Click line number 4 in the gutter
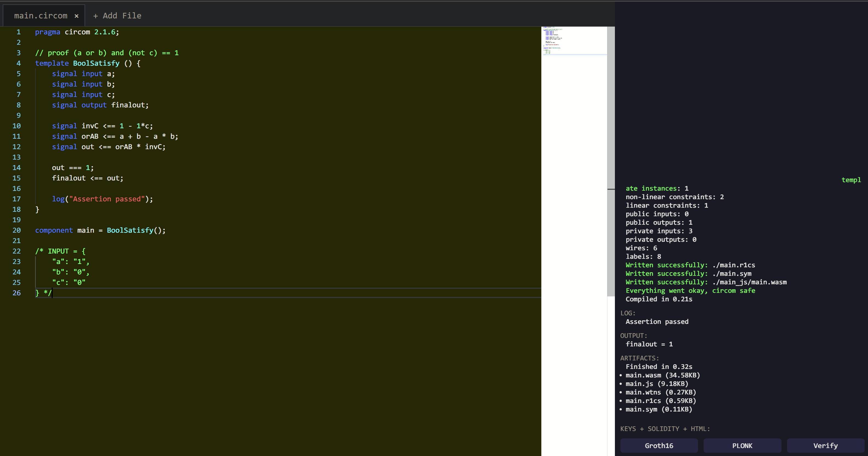868x456 pixels. pyautogui.click(x=19, y=63)
